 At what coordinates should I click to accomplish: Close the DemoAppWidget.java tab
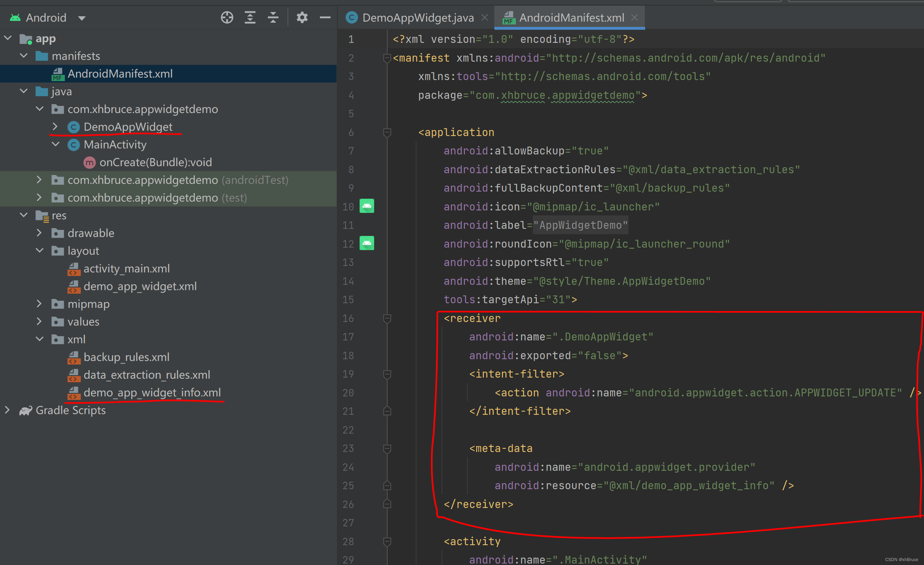(x=485, y=18)
